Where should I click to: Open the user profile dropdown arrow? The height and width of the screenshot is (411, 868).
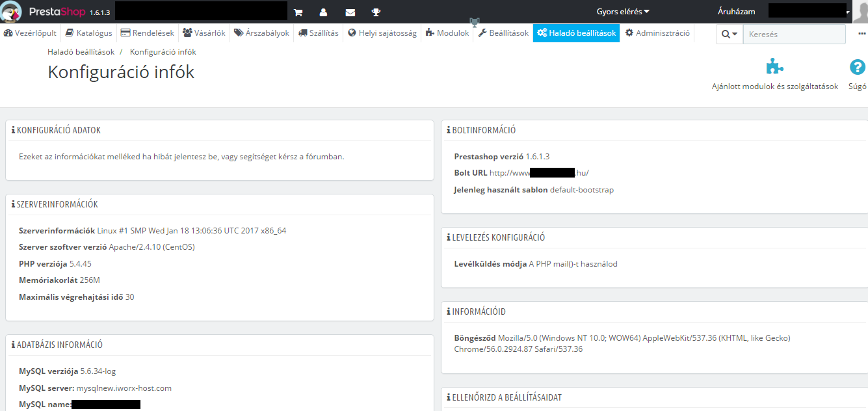point(848,12)
